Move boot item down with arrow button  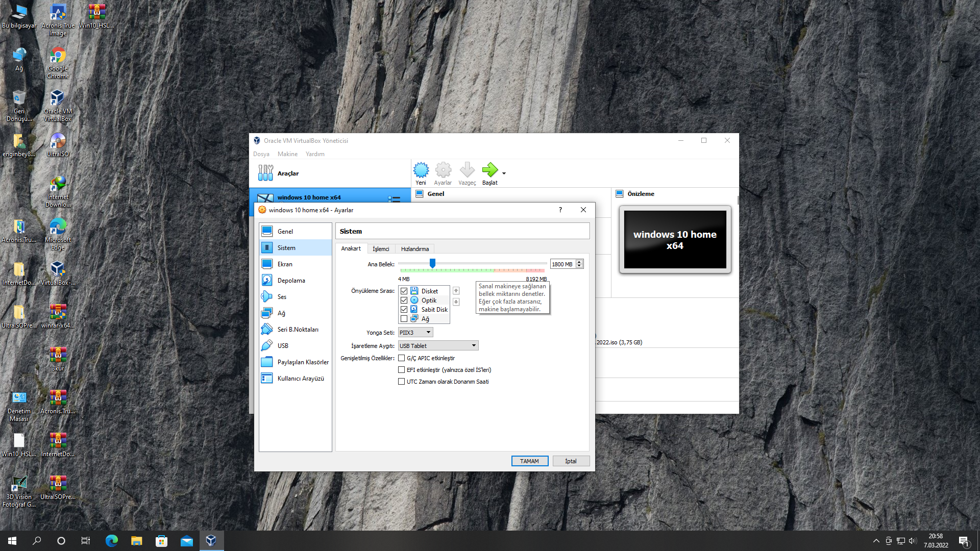[x=456, y=302]
